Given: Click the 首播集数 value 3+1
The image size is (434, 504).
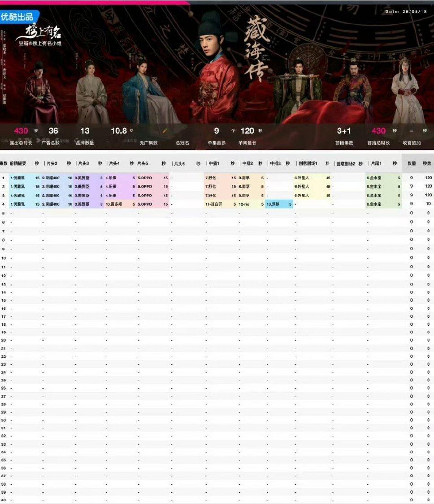Looking at the screenshot, I should pos(344,131).
